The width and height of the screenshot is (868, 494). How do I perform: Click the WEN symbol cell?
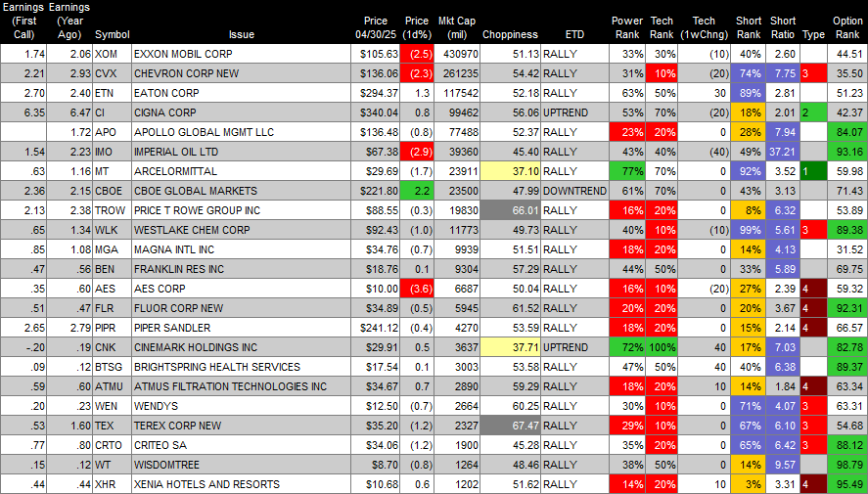(113, 406)
